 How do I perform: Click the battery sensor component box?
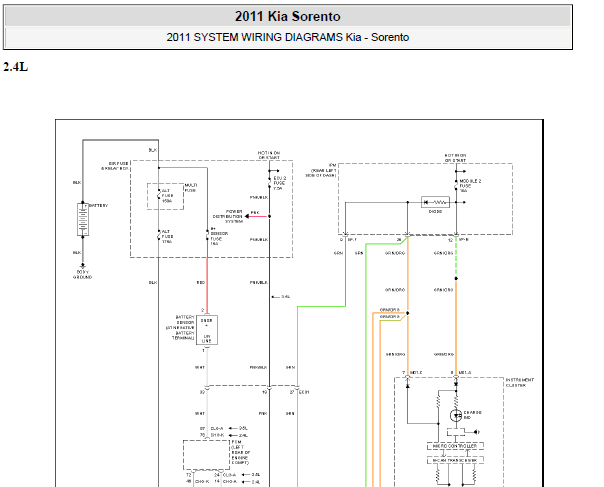[207, 330]
